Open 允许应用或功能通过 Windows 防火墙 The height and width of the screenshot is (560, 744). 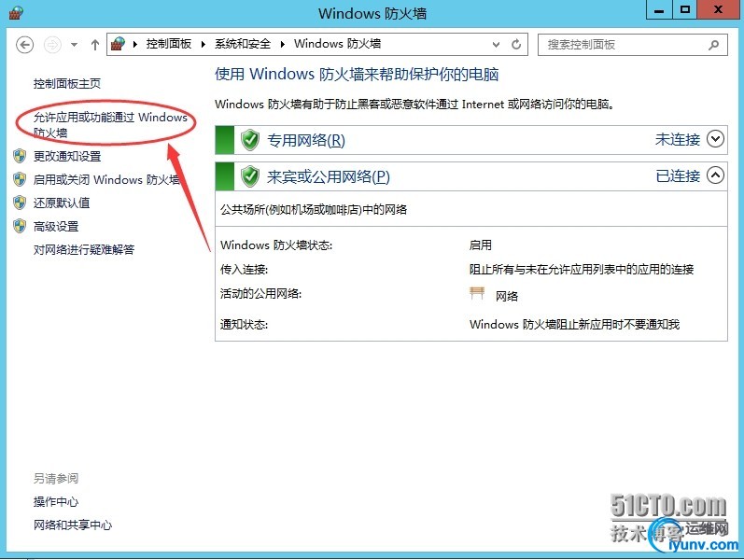tap(110, 125)
